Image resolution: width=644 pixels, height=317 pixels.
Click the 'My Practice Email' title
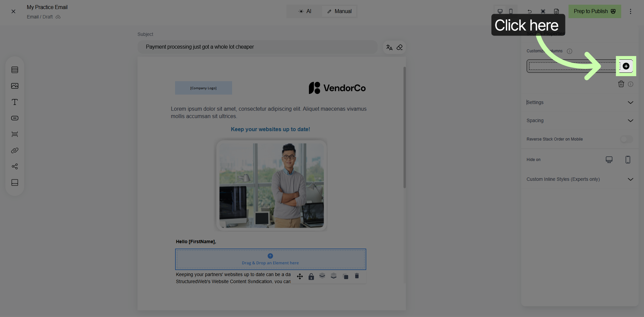[47, 7]
